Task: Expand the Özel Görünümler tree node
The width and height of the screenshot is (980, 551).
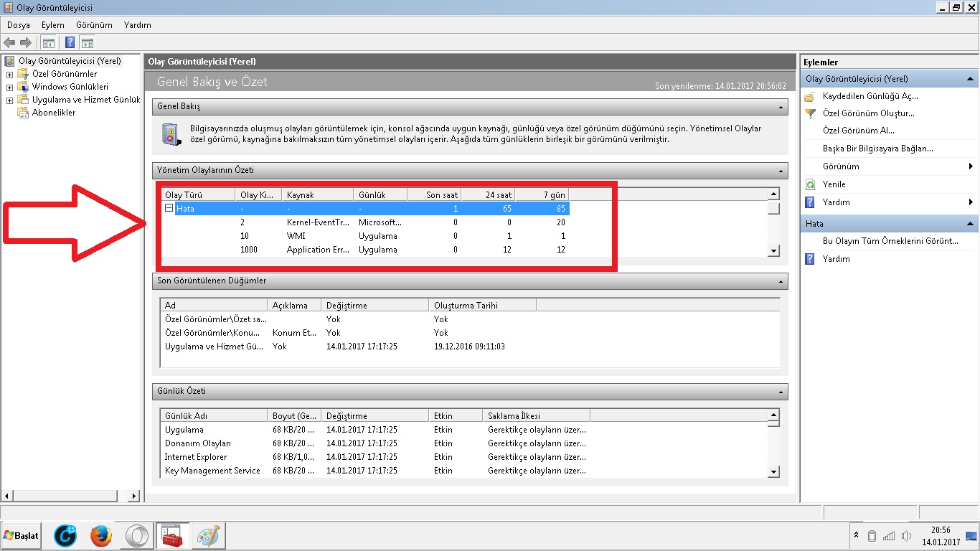Action: click(x=9, y=74)
